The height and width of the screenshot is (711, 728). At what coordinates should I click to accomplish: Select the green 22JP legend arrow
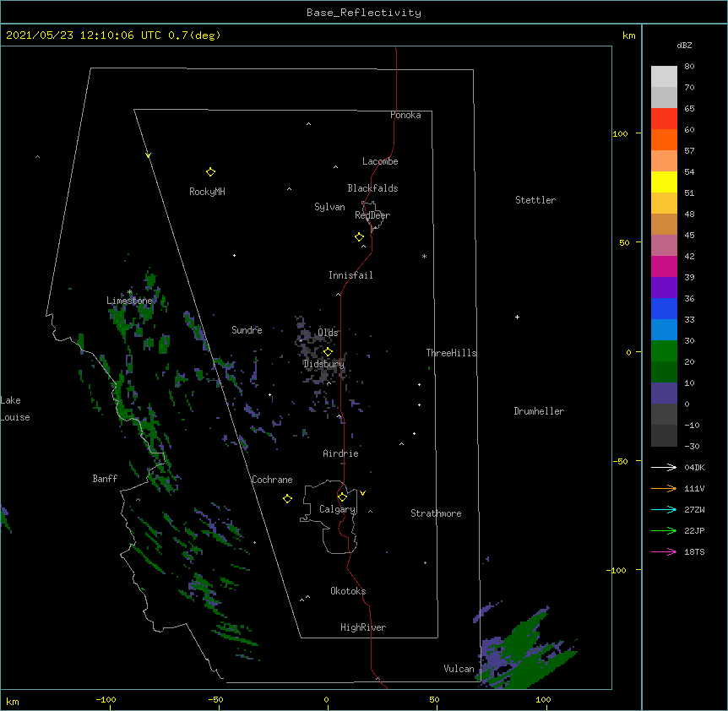pyautogui.click(x=664, y=530)
